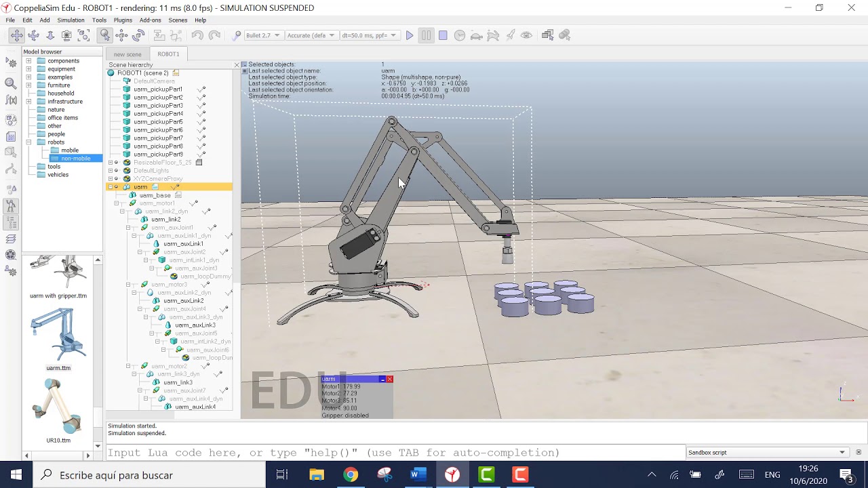Open user settings icon at sidebar bottom
The height and width of the screenshot is (488, 868).
click(x=11, y=272)
